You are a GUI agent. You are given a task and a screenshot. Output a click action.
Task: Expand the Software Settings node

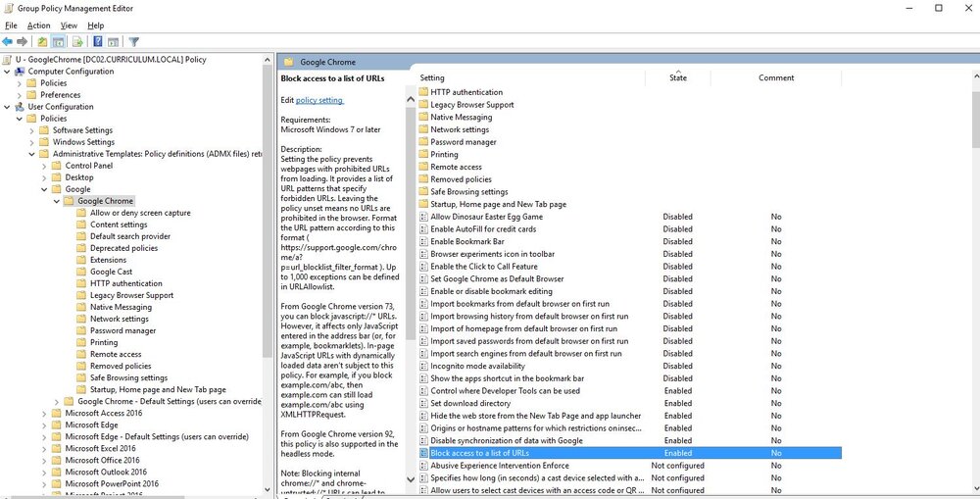click(x=32, y=130)
